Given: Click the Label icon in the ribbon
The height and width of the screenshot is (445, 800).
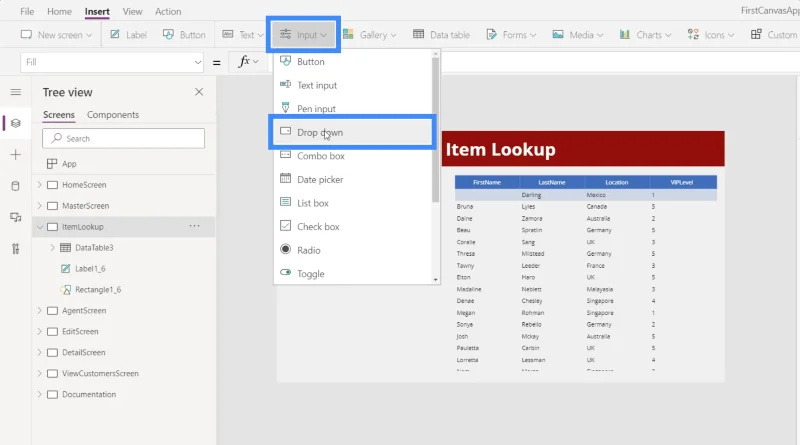Looking at the screenshot, I should tap(115, 34).
